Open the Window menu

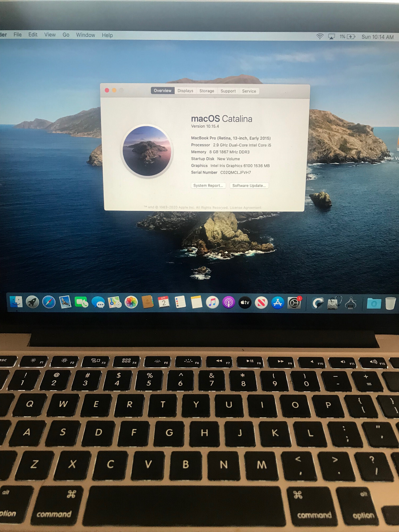click(85, 35)
